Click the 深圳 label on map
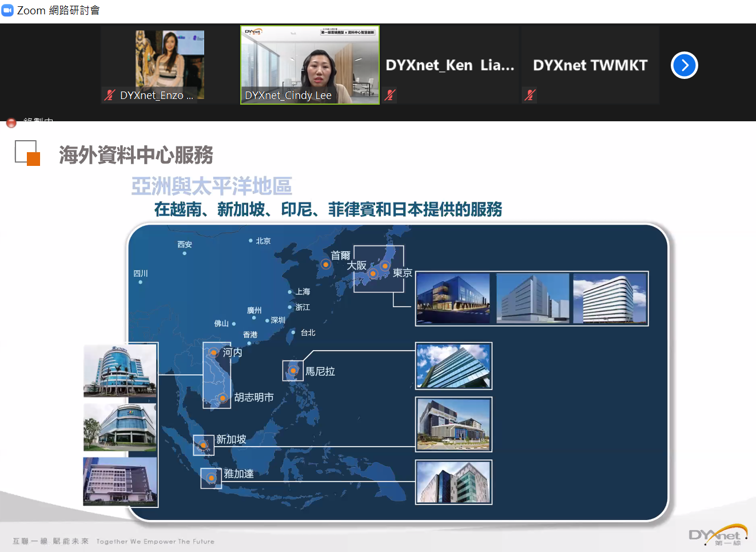 point(278,320)
